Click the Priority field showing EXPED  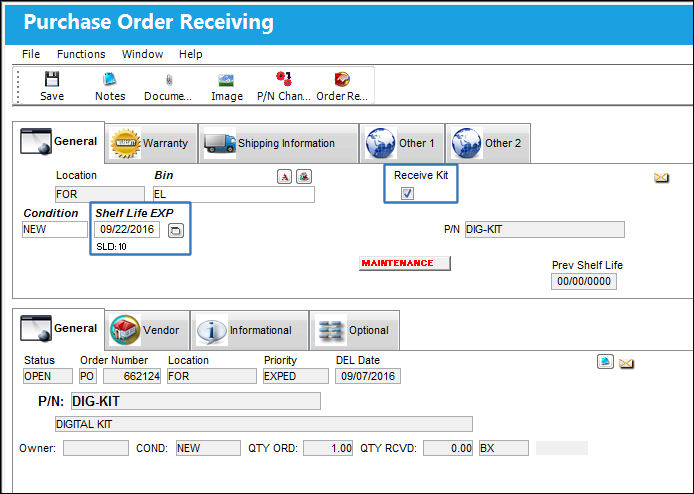[296, 376]
